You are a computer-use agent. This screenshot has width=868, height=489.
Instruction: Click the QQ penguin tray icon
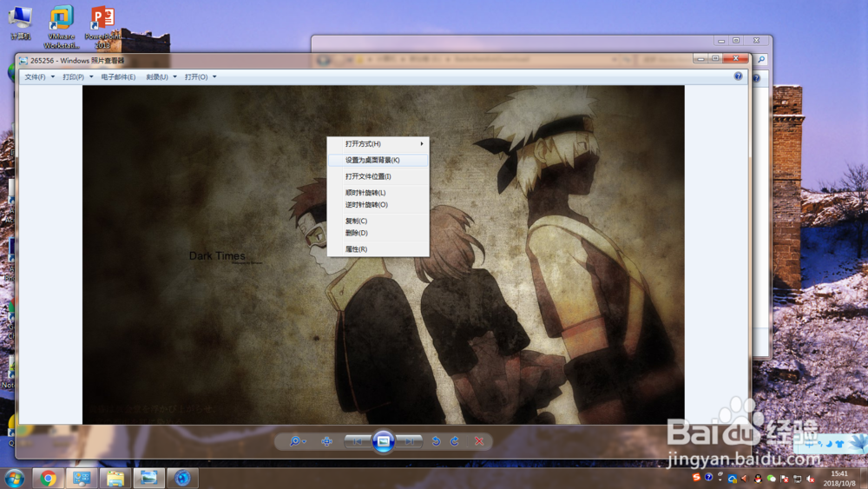click(x=758, y=479)
